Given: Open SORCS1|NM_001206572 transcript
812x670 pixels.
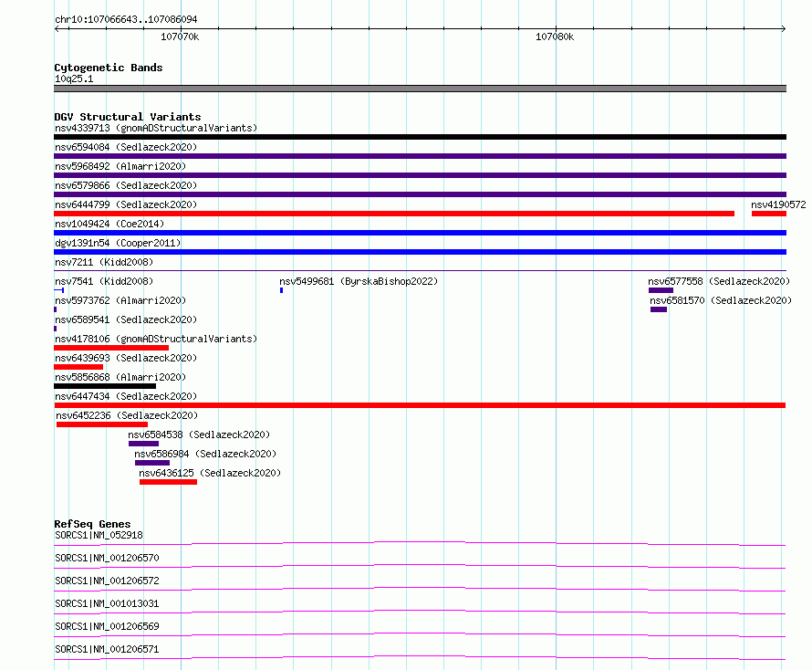Looking at the screenshot, I should point(107,581).
